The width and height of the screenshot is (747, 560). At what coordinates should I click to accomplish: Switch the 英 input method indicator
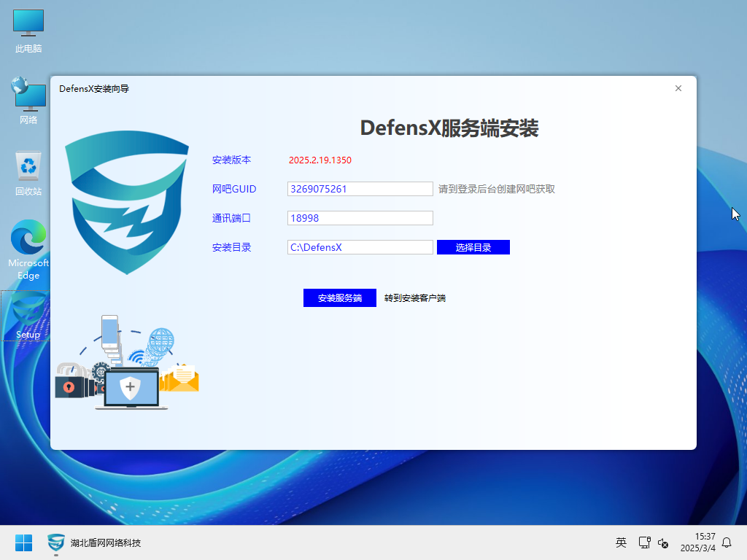(621, 542)
